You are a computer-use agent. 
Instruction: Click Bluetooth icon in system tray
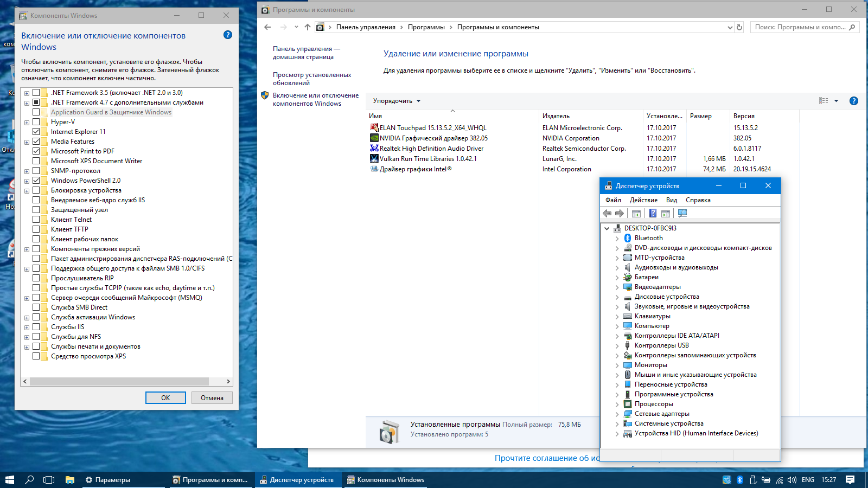[x=739, y=480]
